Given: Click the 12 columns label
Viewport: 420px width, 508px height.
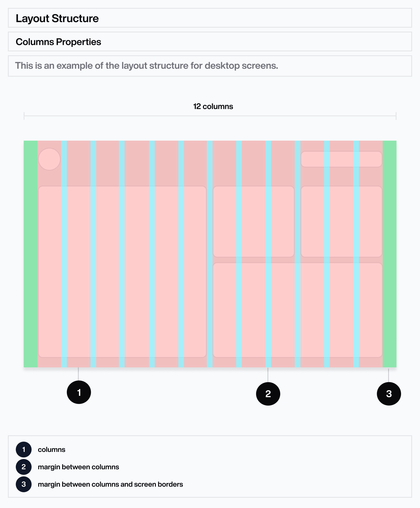Looking at the screenshot, I should coord(213,106).
